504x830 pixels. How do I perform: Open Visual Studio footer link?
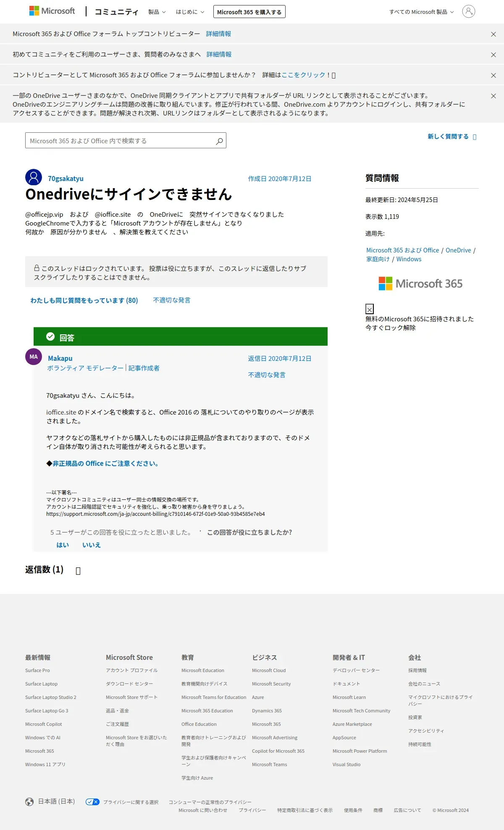346,764
